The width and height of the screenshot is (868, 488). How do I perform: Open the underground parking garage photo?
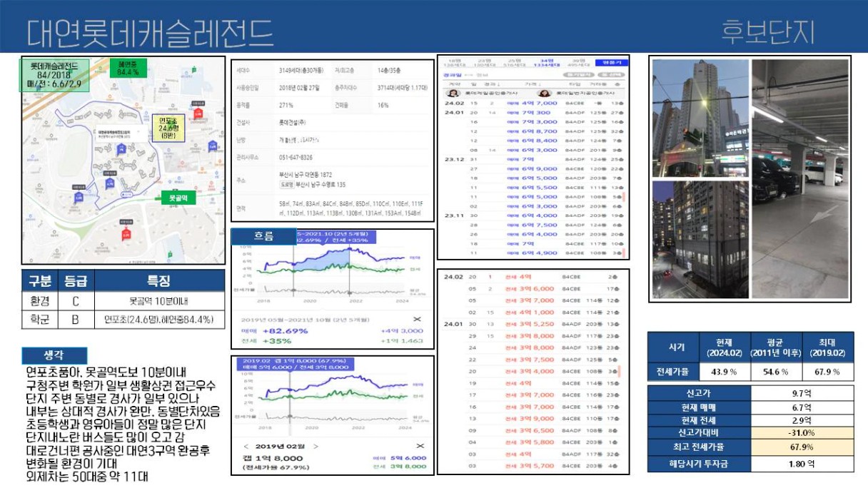(x=799, y=179)
